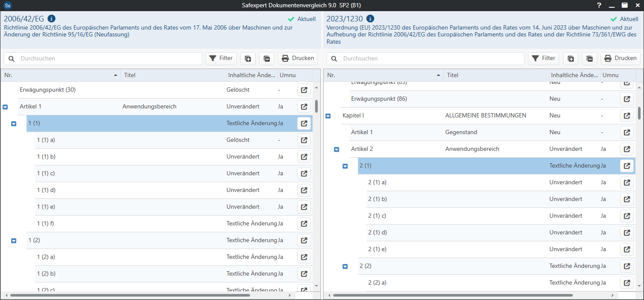Open Artikel 1 Gegenstand via link icon
The height and width of the screenshot is (300, 644).
[x=627, y=132]
